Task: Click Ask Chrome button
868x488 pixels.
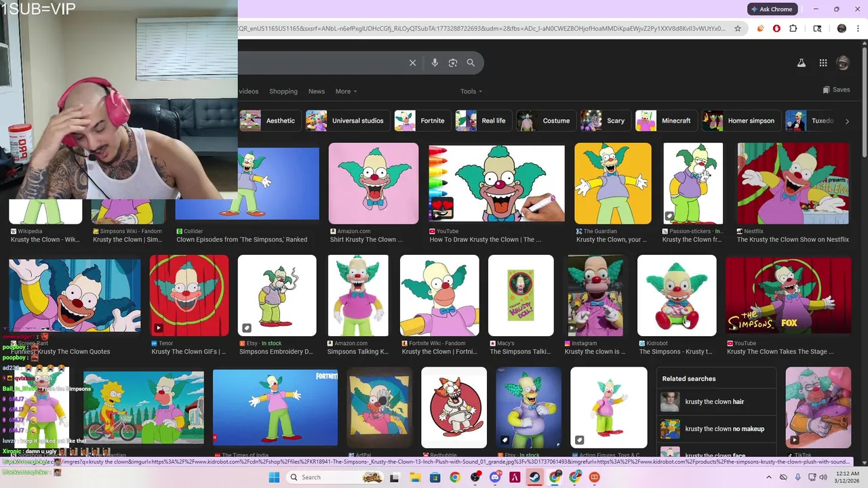Action: click(x=772, y=9)
